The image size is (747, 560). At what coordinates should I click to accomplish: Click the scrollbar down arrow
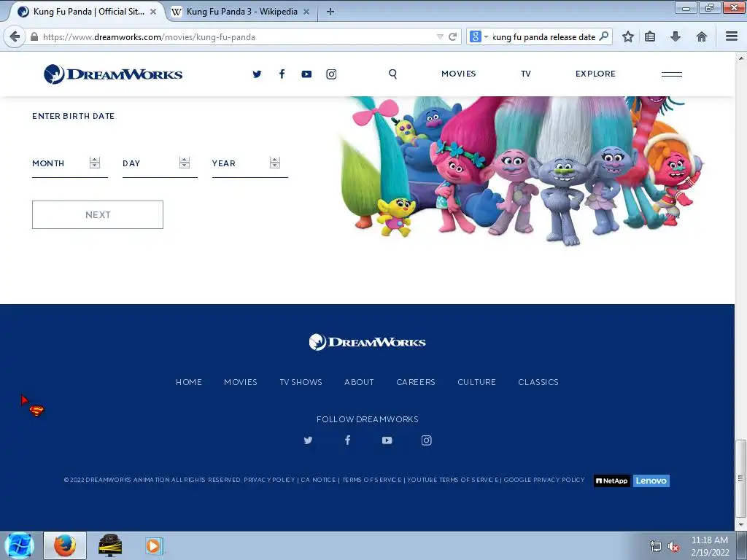tap(740, 525)
